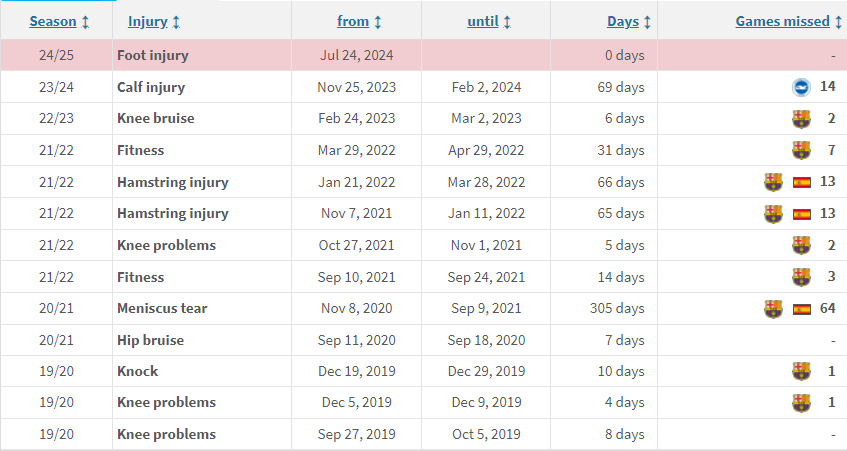Sort by the "from" date column
The height and width of the screenshot is (451, 847).
[x=359, y=21]
